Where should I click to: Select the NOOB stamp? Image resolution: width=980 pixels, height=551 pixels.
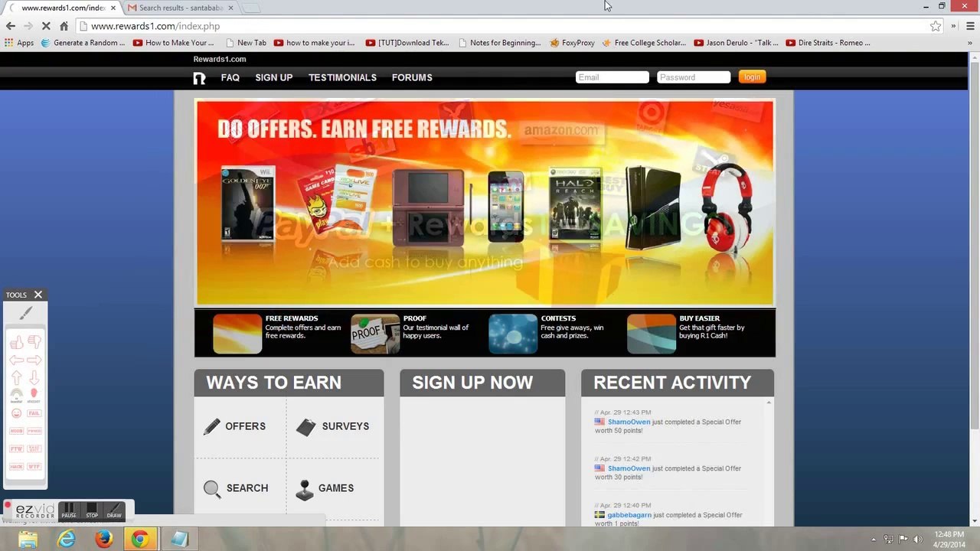17,431
